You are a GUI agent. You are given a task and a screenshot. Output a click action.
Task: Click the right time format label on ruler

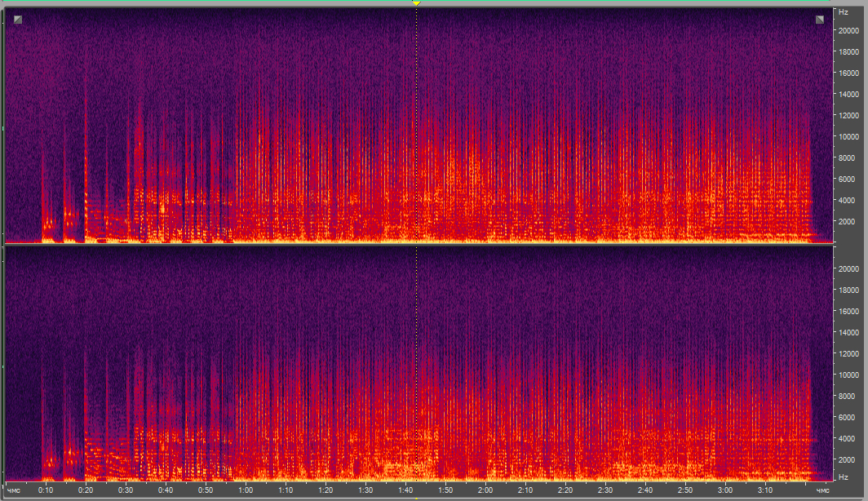[x=823, y=490]
